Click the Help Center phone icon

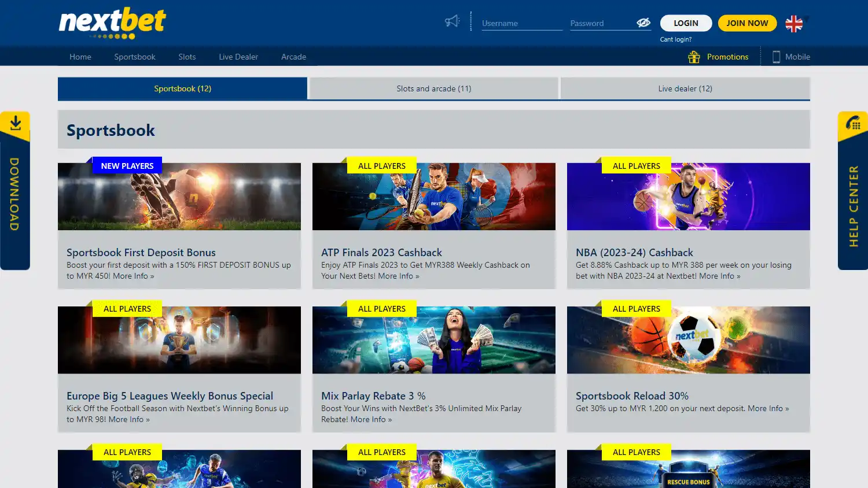[x=853, y=123]
